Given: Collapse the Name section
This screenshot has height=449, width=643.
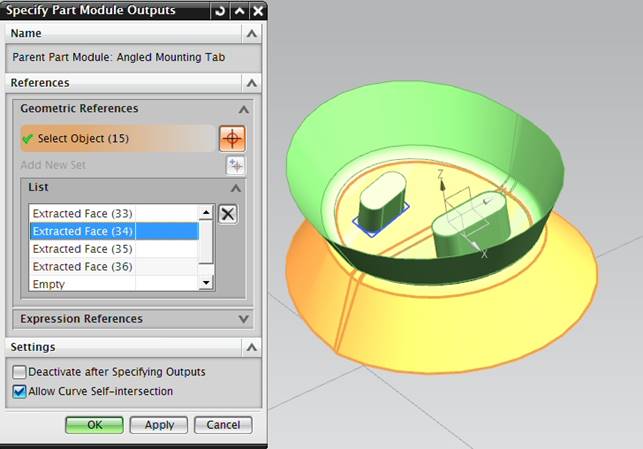Looking at the screenshot, I should [x=251, y=34].
